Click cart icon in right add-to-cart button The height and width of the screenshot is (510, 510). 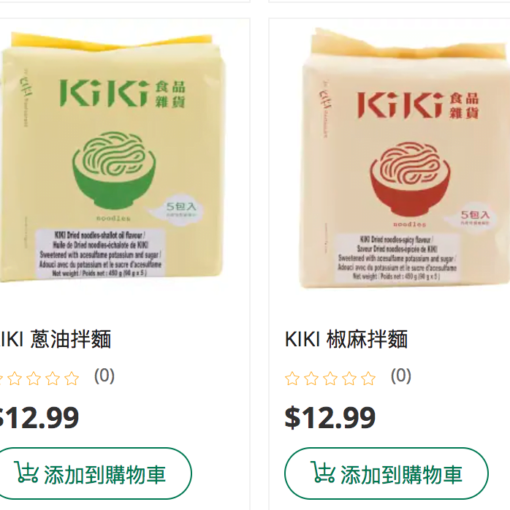[x=322, y=472]
